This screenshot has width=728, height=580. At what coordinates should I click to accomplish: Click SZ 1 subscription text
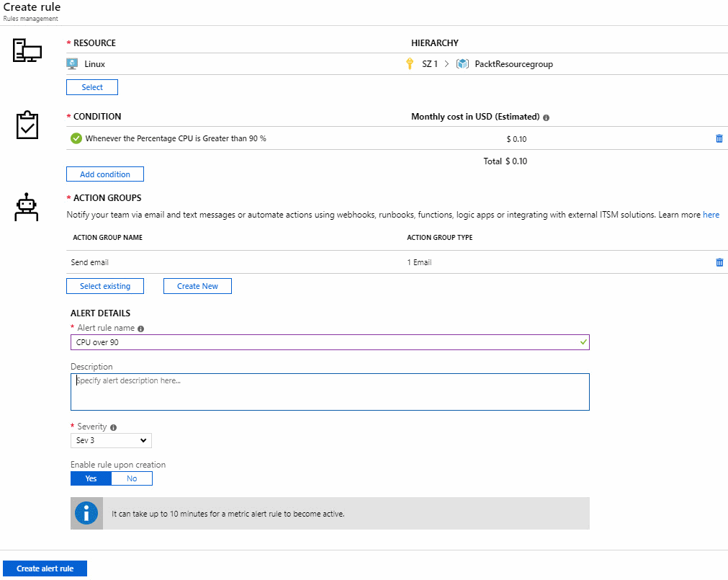[430, 64]
